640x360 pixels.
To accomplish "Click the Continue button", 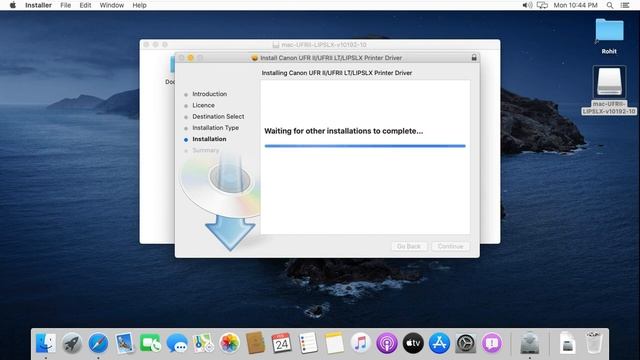I will click(450, 246).
